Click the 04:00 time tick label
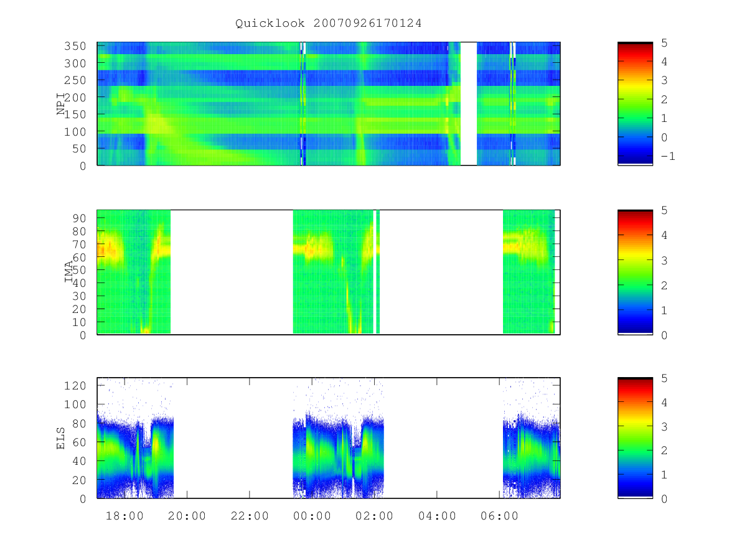Viewport: 747px width, 560px height. point(437,516)
